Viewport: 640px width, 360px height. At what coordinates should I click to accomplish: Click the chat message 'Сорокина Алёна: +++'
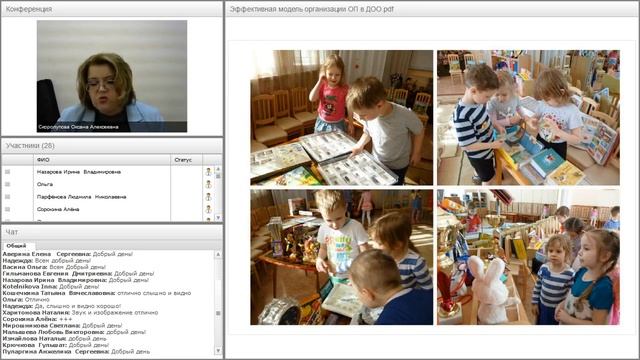(37, 319)
